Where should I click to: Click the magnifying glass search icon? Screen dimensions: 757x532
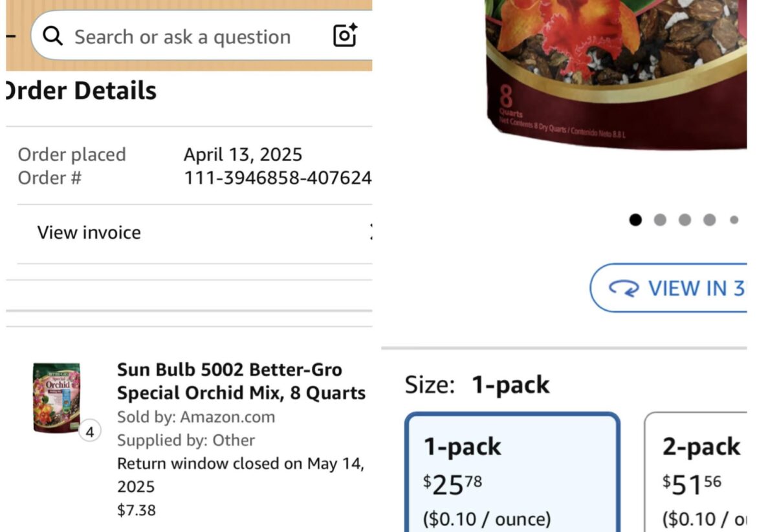pos(53,36)
